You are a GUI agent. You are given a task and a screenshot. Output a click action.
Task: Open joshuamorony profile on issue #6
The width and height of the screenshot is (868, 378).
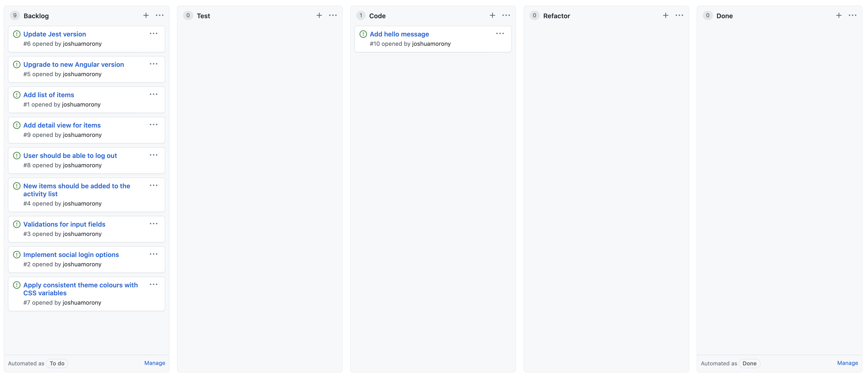pyautogui.click(x=82, y=44)
